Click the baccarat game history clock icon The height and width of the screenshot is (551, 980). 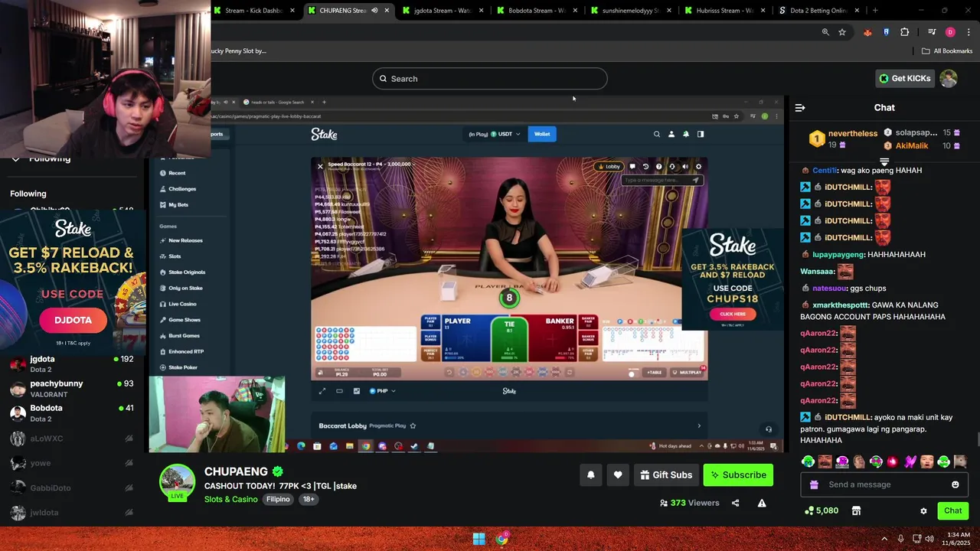(x=645, y=166)
